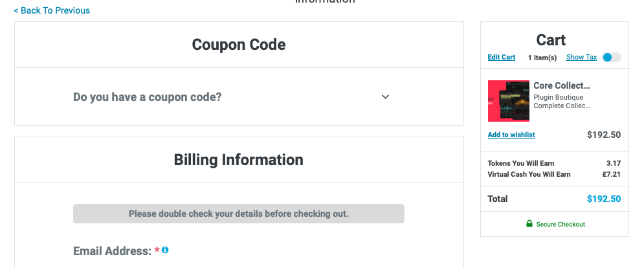Viewport: 644px width, 268px height.
Task: Click the Billing Information heading
Action: click(x=239, y=159)
